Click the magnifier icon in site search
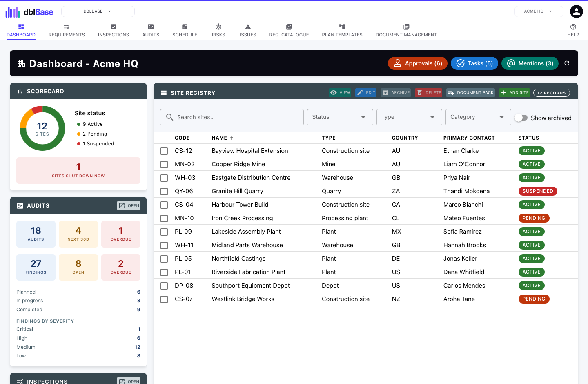The height and width of the screenshot is (384, 588). click(170, 117)
